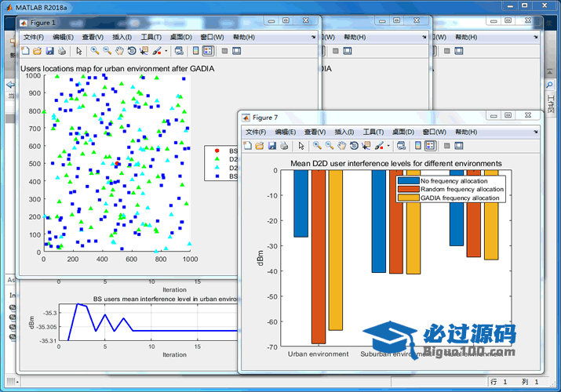Select Pan hand tool in Figure 1

click(119, 51)
